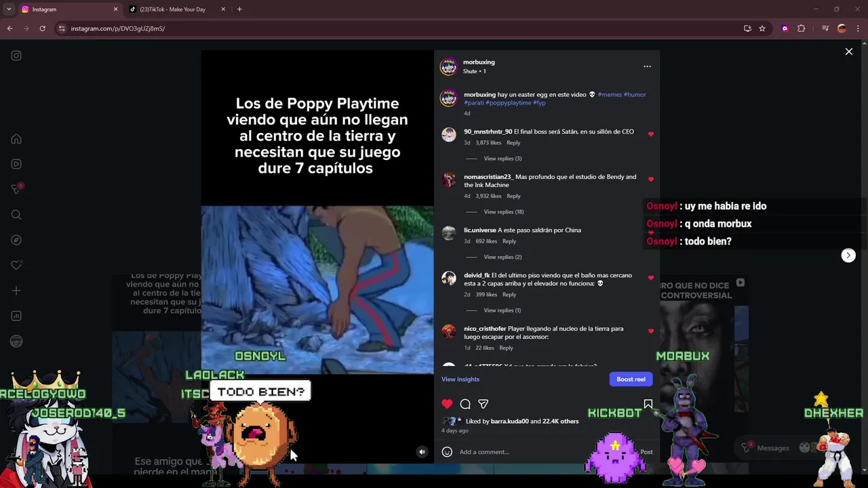This screenshot has height=488, width=868.
Task: Click 90_mnstrhntr_90 commenter avatar
Action: (449, 134)
